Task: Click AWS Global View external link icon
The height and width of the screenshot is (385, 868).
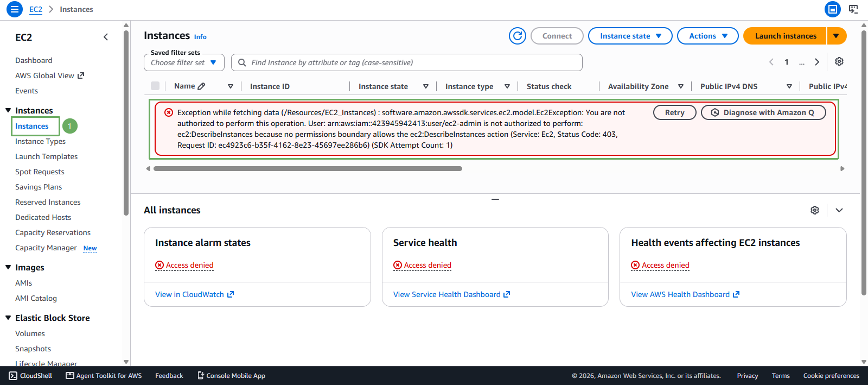Action: coord(81,75)
